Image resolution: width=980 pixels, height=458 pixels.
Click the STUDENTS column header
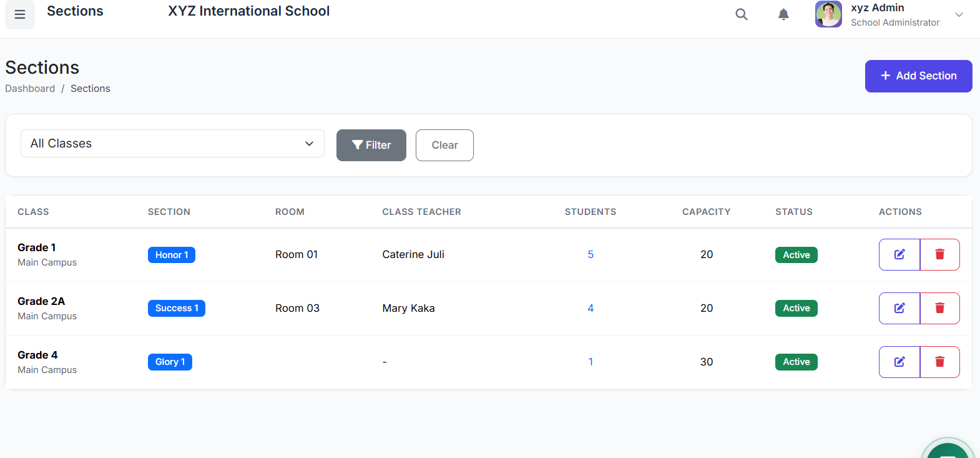pos(590,212)
